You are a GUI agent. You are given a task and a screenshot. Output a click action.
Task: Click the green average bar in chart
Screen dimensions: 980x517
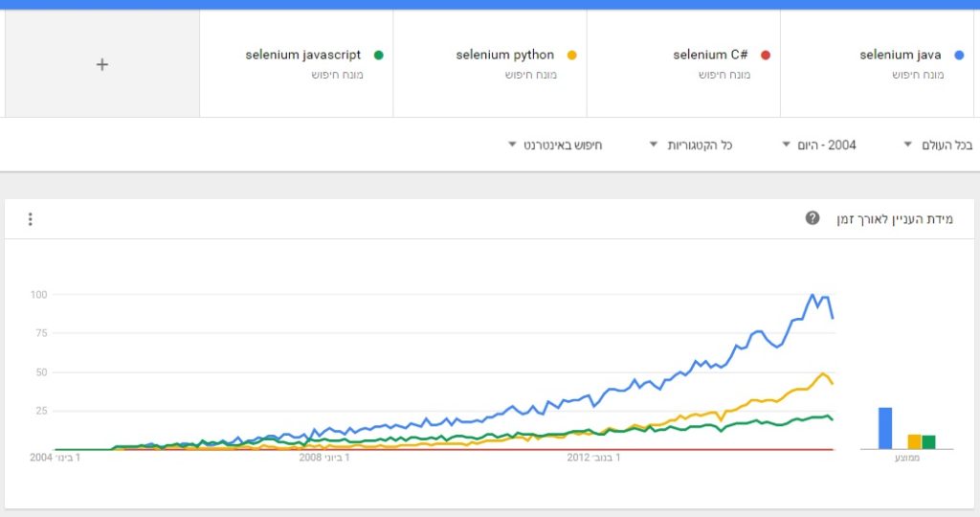(928, 441)
